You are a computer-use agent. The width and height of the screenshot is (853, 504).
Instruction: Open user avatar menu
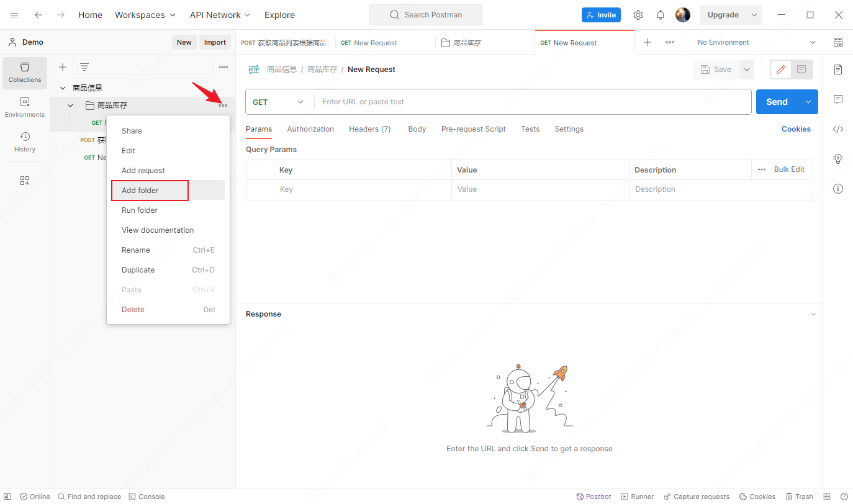tap(683, 15)
